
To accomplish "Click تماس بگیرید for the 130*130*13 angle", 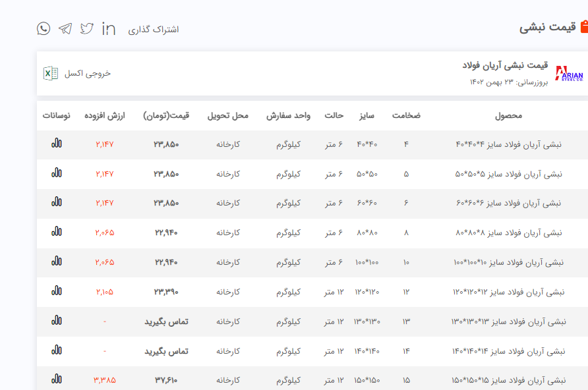I will (166, 321).
